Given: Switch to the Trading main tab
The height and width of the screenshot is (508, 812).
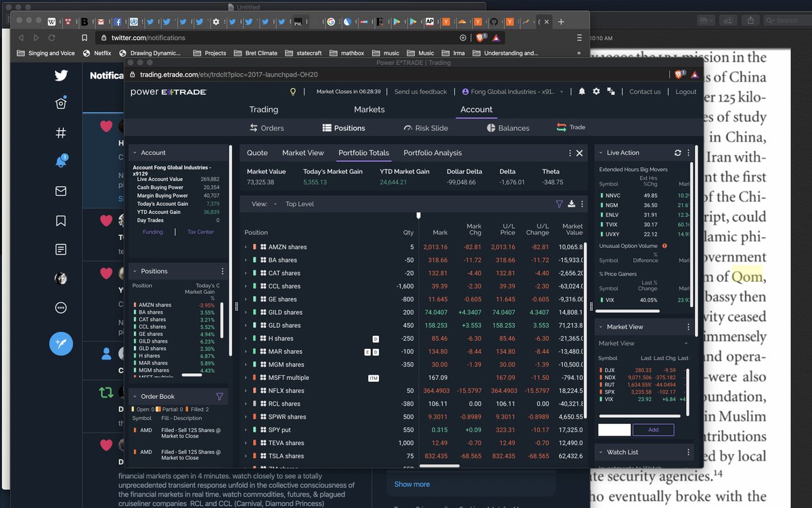Looking at the screenshot, I should tap(263, 109).
